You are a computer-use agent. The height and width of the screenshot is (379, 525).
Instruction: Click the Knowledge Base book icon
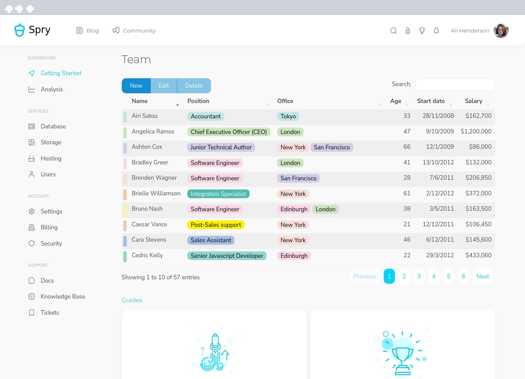coord(31,296)
